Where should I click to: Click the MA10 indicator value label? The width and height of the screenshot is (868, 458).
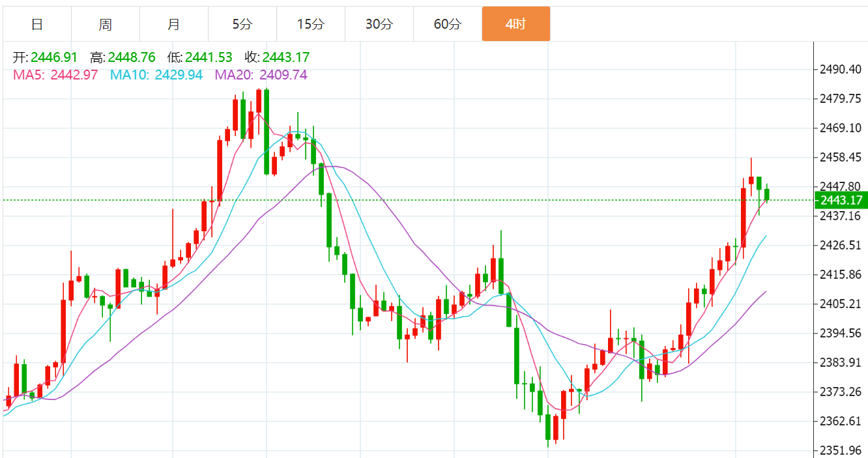[x=156, y=75]
